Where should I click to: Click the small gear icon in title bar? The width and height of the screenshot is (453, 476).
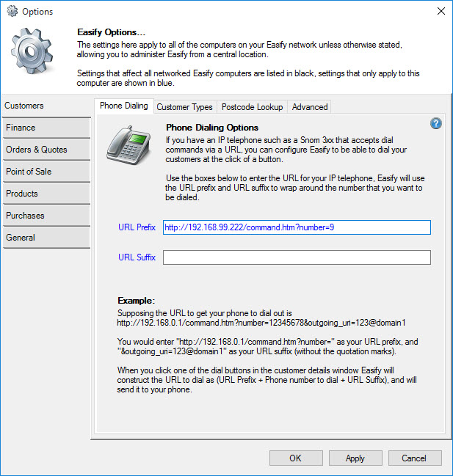point(12,12)
